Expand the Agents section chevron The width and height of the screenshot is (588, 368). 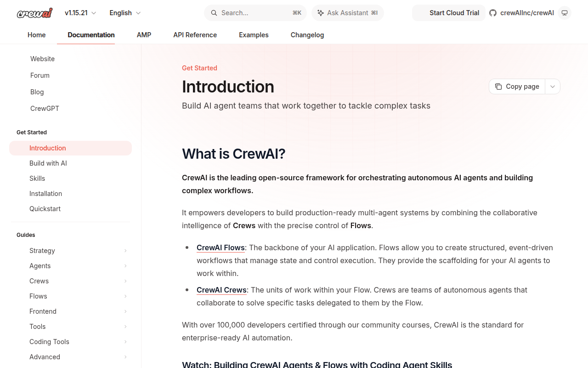click(x=125, y=266)
